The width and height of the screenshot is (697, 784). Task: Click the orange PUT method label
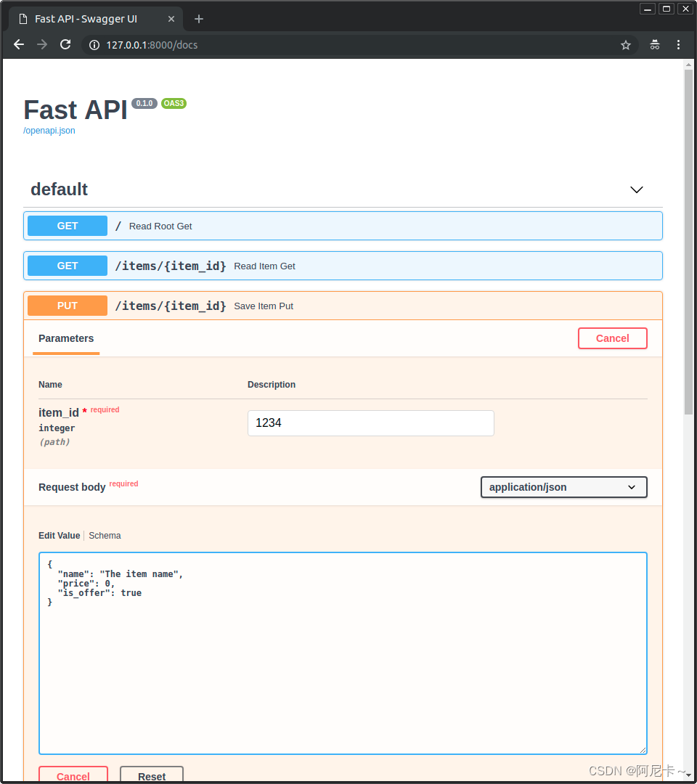pyautogui.click(x=68, y=306)
